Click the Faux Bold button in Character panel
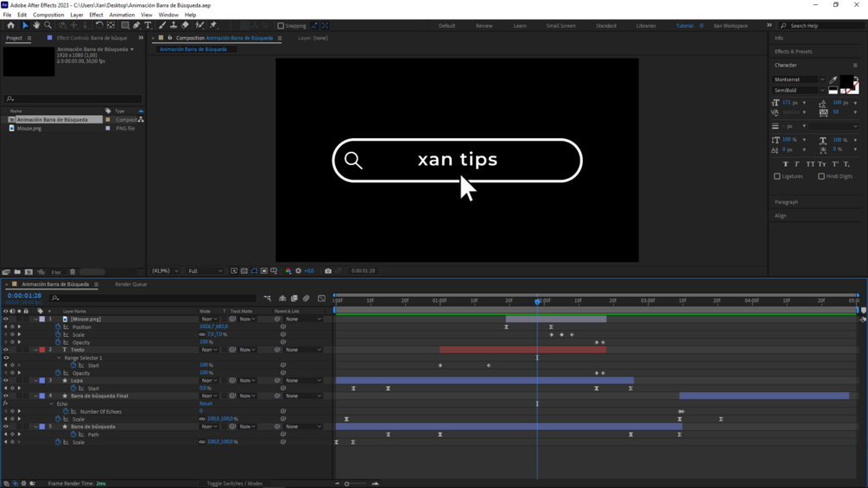The image size is (868, 488). 785,164
